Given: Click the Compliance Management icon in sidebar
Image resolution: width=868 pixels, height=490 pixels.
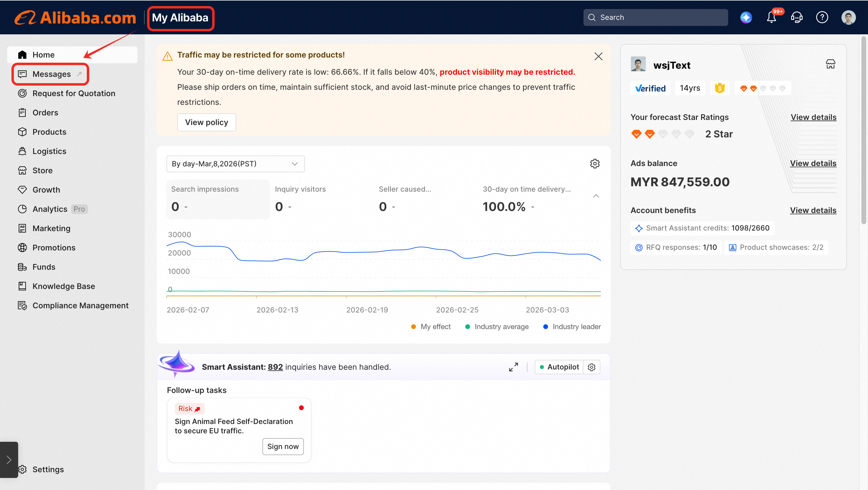Looking at the screenshot, I should tap(22, 306).
